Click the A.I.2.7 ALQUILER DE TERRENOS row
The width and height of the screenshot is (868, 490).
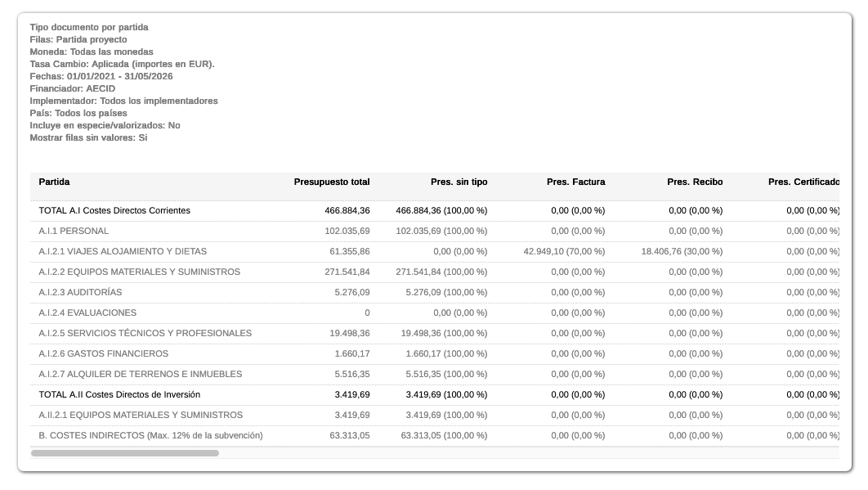[x=140, y=374]
